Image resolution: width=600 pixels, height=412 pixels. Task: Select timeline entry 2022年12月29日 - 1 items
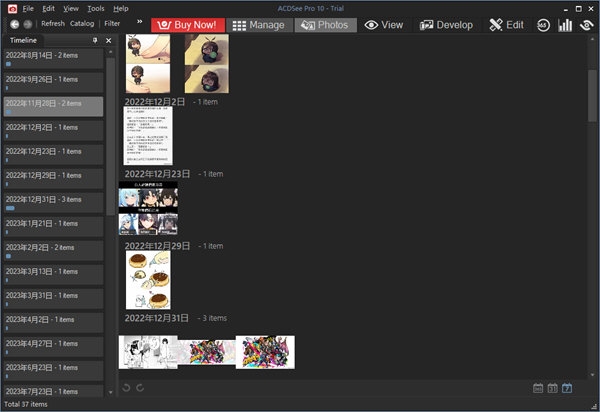pos(53,179)
